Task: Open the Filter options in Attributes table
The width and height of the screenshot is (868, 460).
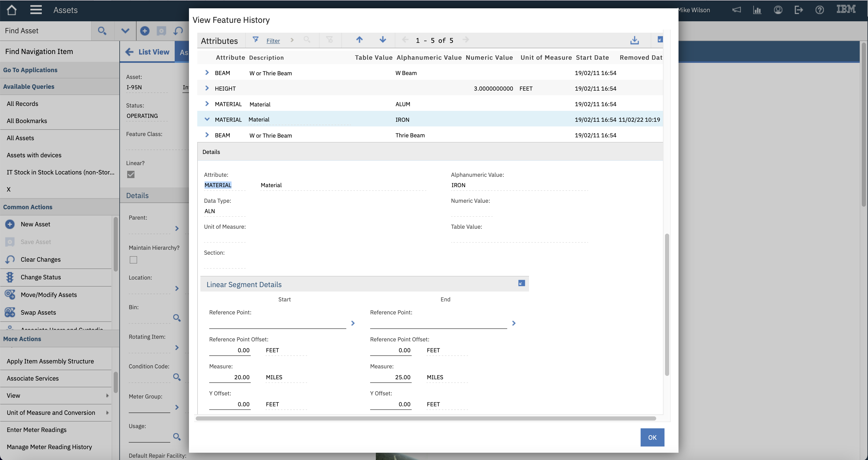Action: tap(273, 40)
